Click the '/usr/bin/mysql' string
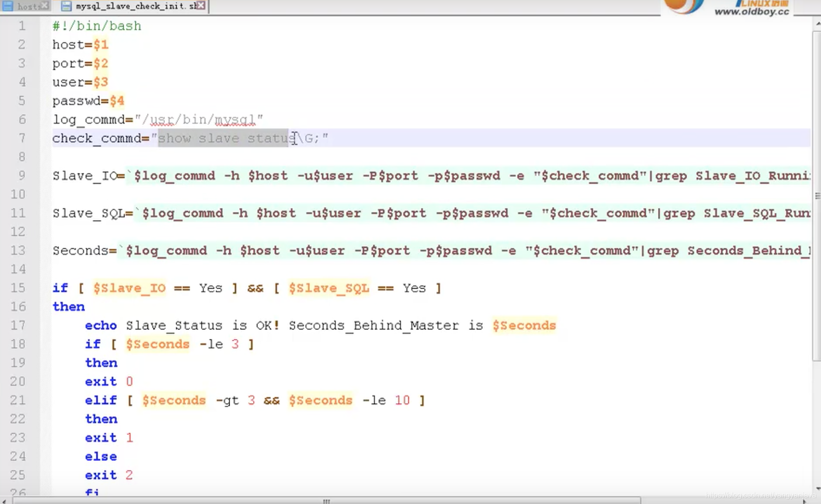The height and width of the screenshot is (504, 821). coord(199,120)
